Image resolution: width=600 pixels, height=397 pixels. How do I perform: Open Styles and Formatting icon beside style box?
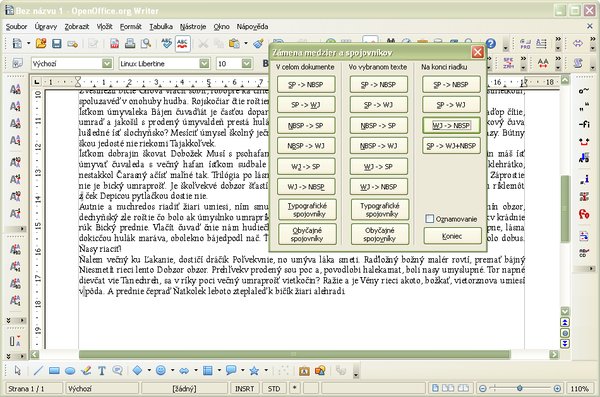pyautogui.click(x=17, y=63)
